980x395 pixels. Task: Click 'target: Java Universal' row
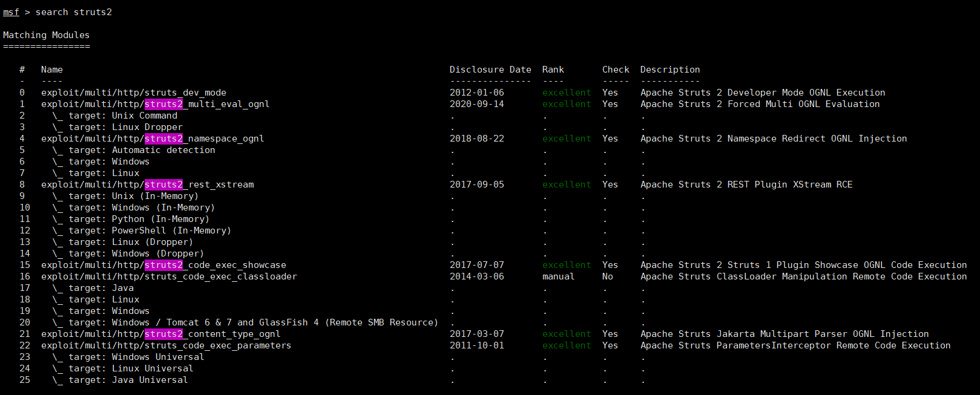click(x=120, y=380)
